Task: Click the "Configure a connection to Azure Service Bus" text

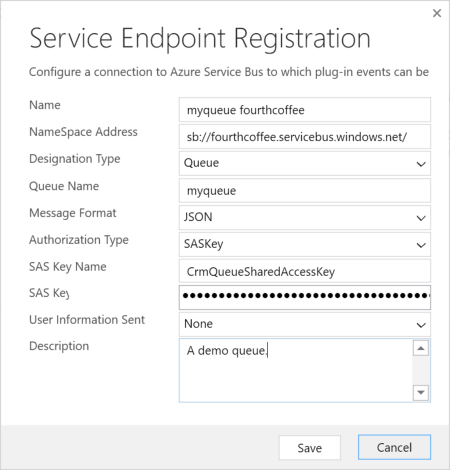Action: point(146,72)
